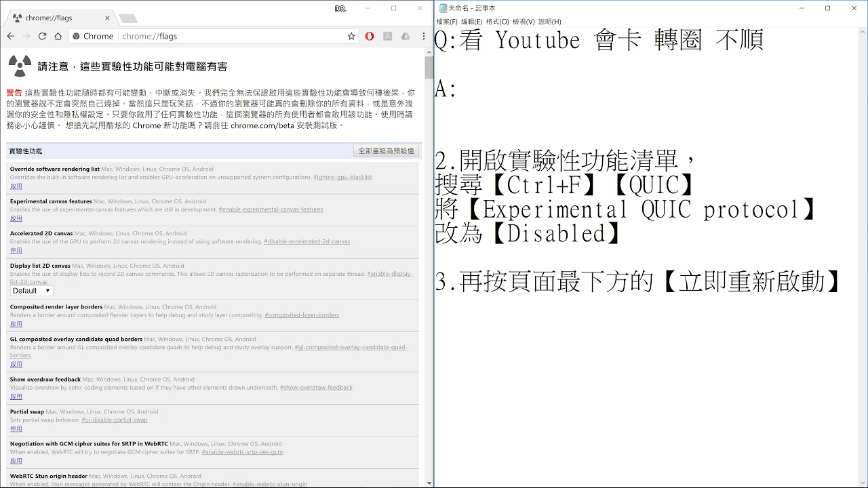This screenshot has width=868, height=488.
Task: Enable Override software rendering list
Action: coord(16,186)
